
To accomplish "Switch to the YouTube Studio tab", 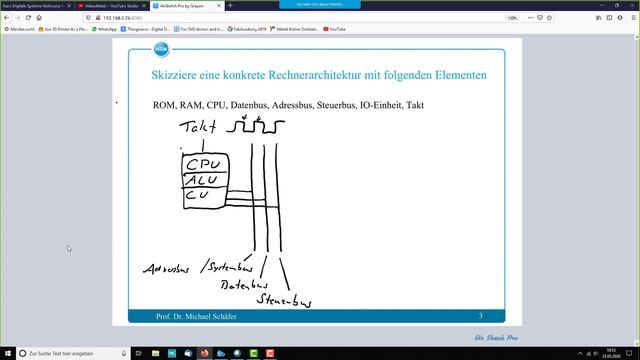I will click(x=112, y=6).
